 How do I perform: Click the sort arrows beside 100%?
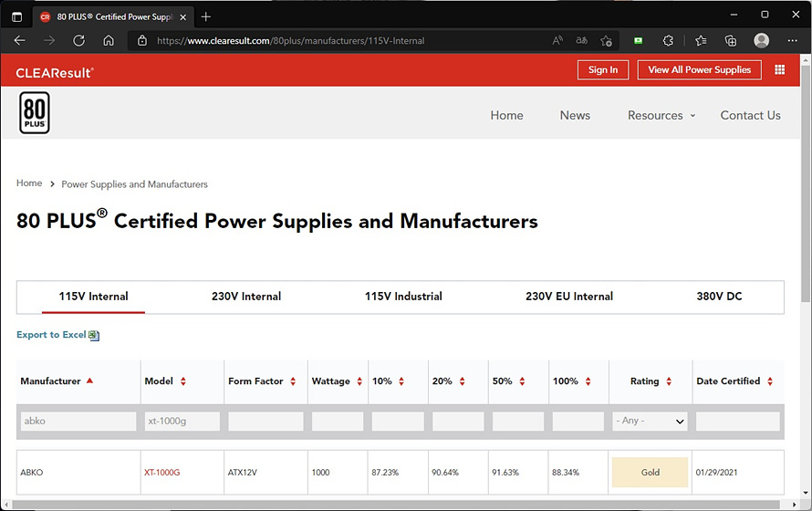coord(588,381)
